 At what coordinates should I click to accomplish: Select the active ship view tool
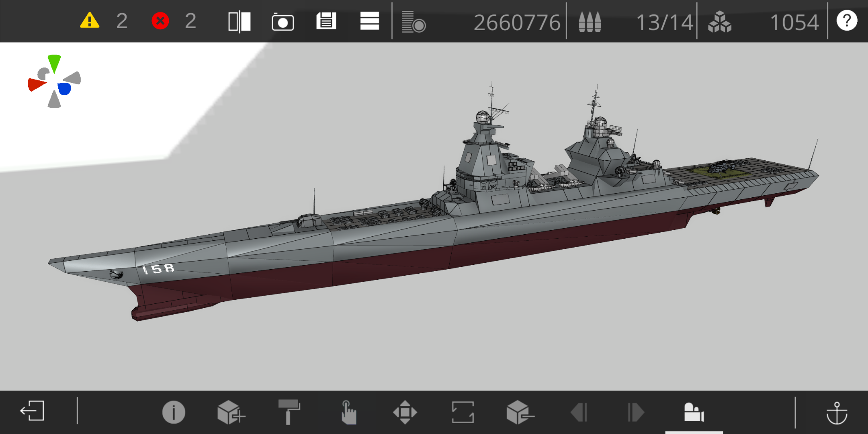tap(694, 412)
